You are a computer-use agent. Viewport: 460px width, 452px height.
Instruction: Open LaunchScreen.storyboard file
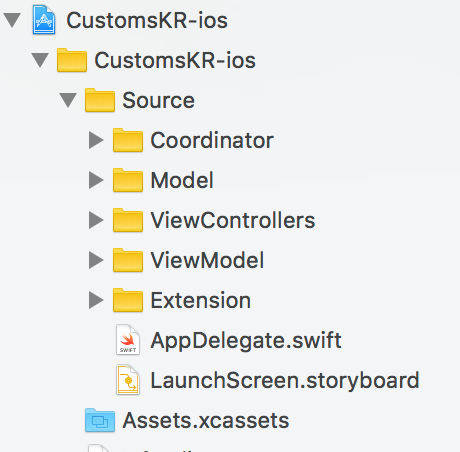[x=285, y=380]
